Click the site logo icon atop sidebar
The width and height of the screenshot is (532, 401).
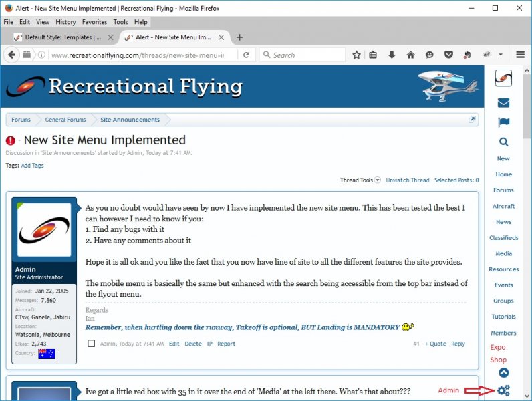pos(503,78)
